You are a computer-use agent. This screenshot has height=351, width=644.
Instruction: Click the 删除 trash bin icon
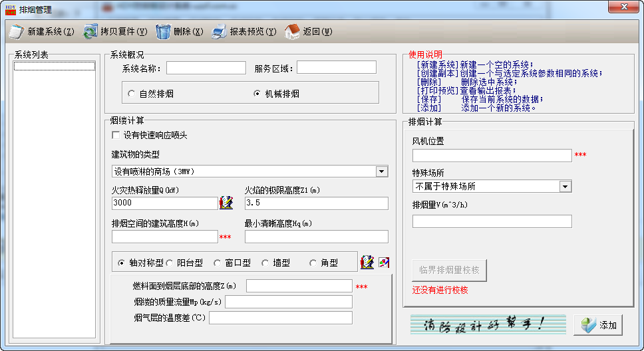pyautogui.click(x=163, y=32)
